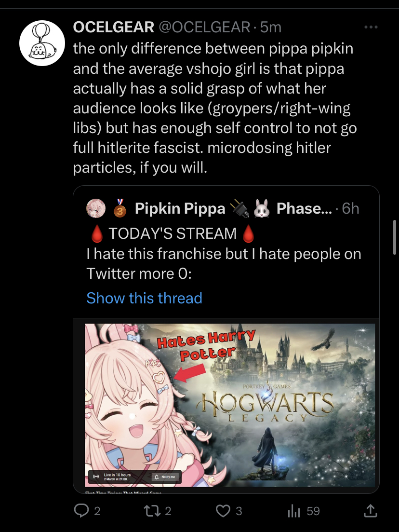This screenshot has width=399, height=532.
Task: Open the Show this thread link
Action: 145,298
